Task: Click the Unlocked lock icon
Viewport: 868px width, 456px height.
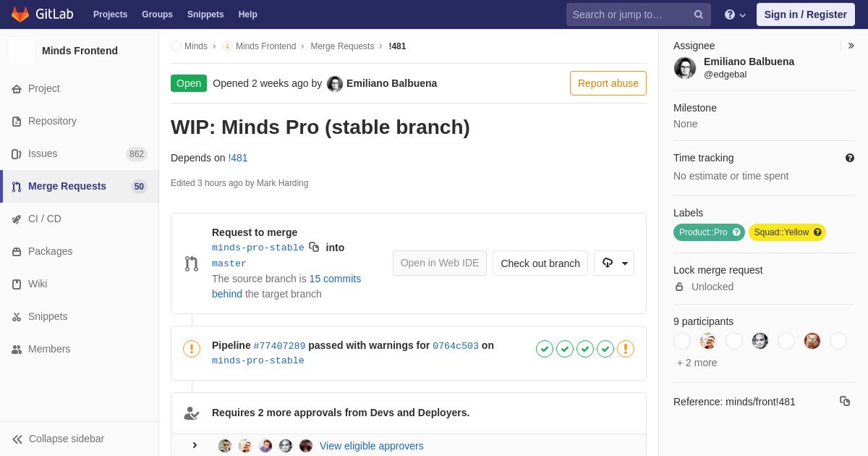Action: (x=679, y=287)
